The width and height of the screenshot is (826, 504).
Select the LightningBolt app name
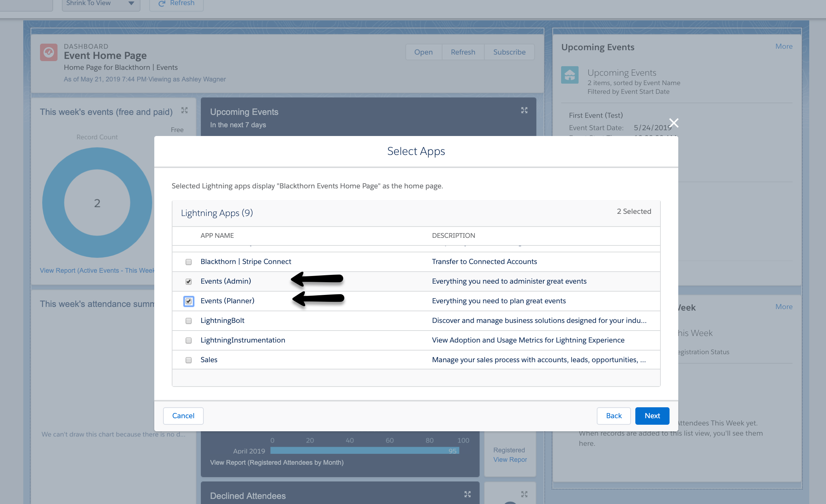pyautogui.click(x=222, y=320)
